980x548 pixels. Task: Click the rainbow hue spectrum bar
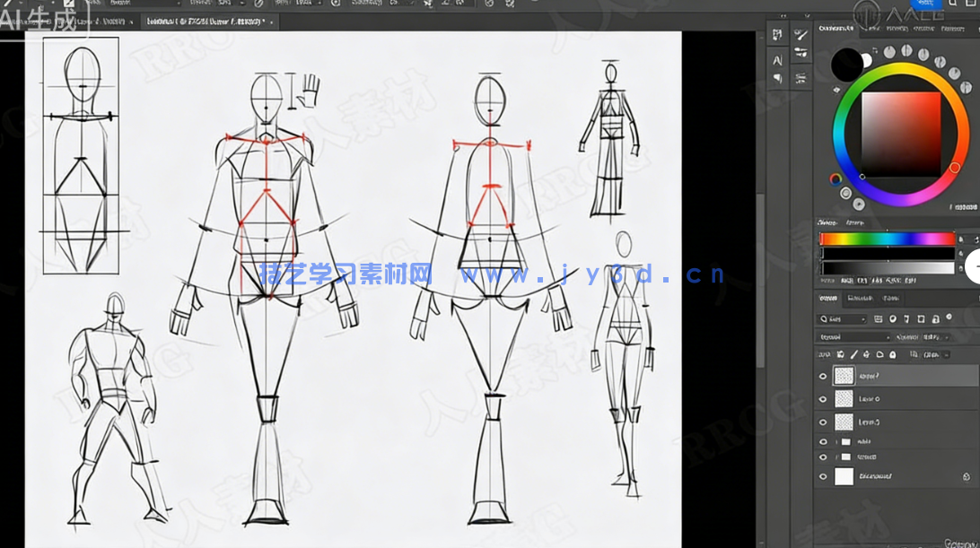pyautogui.click(x=887, y=239)
